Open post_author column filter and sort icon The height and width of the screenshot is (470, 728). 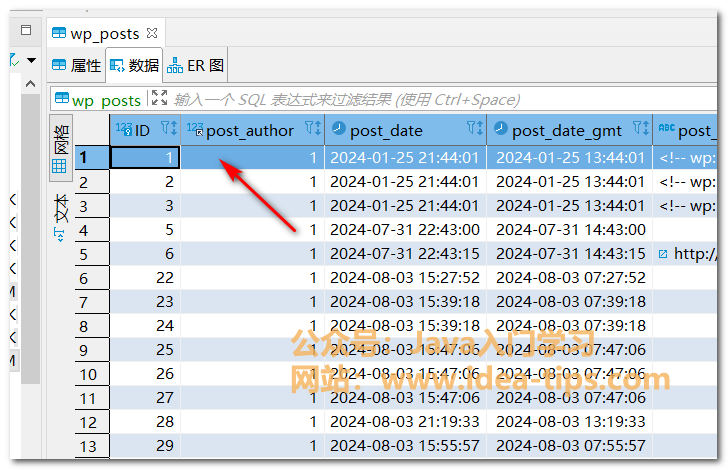pos(313,128)
